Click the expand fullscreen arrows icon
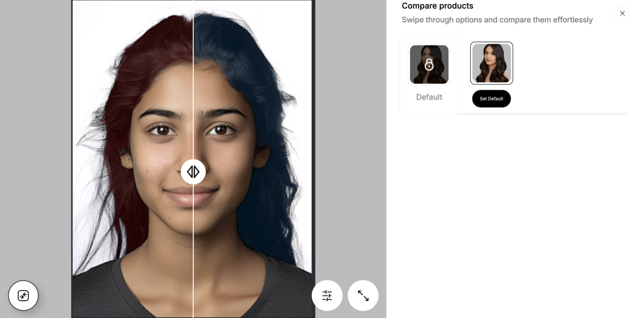The width and height of the screenshot is (644, 318). click(363, 295)
